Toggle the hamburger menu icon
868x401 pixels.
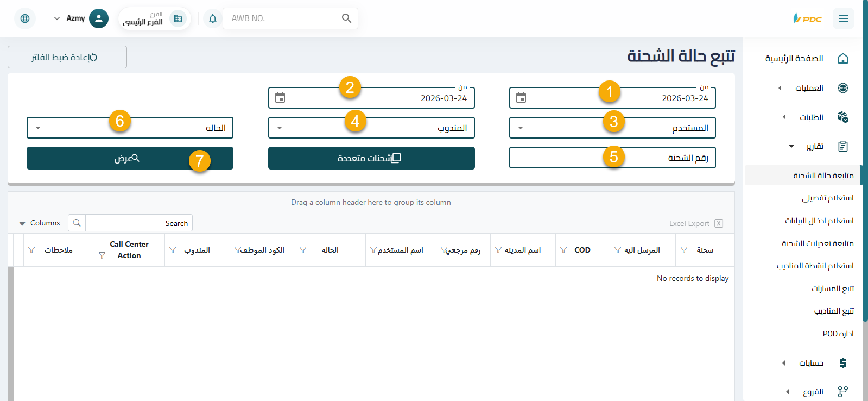tap(844, 18)
